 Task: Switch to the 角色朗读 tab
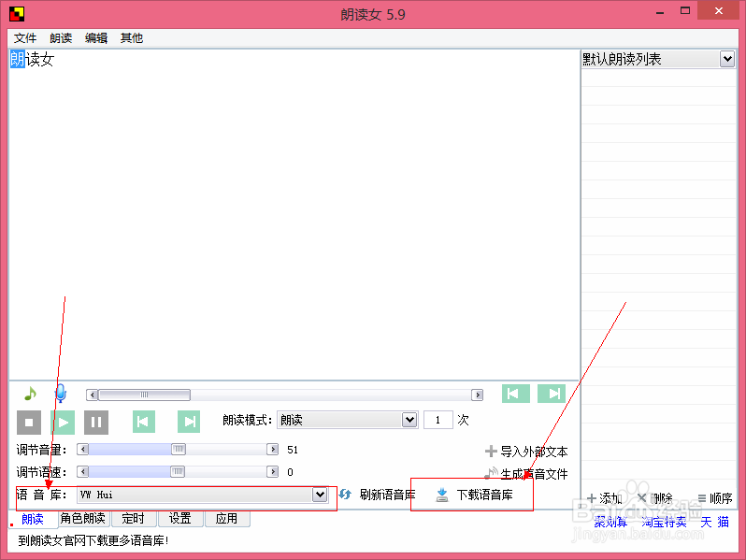(83, 518)
